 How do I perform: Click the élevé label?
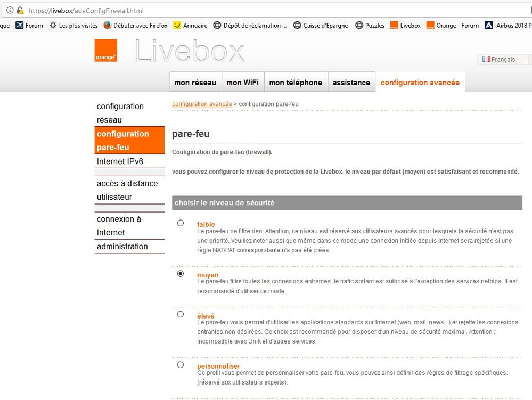coord(206,316)
